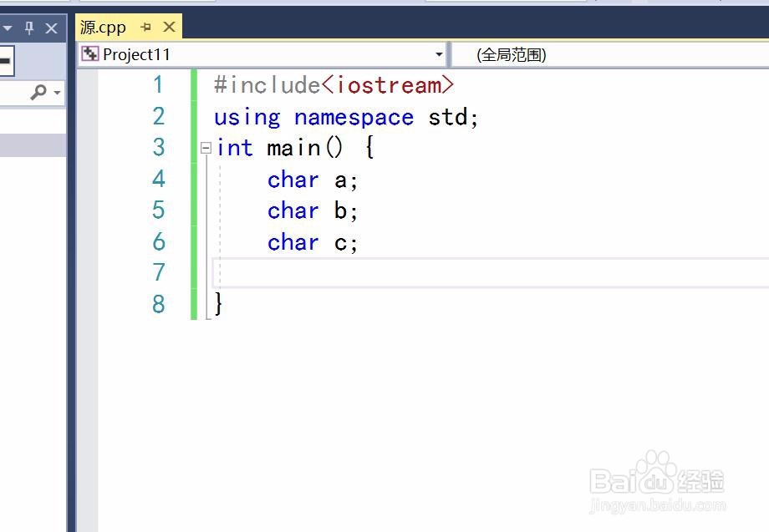Expand the search options arrow beside the magnifier
Screen dimensions: 769x532
pos(57,93)
